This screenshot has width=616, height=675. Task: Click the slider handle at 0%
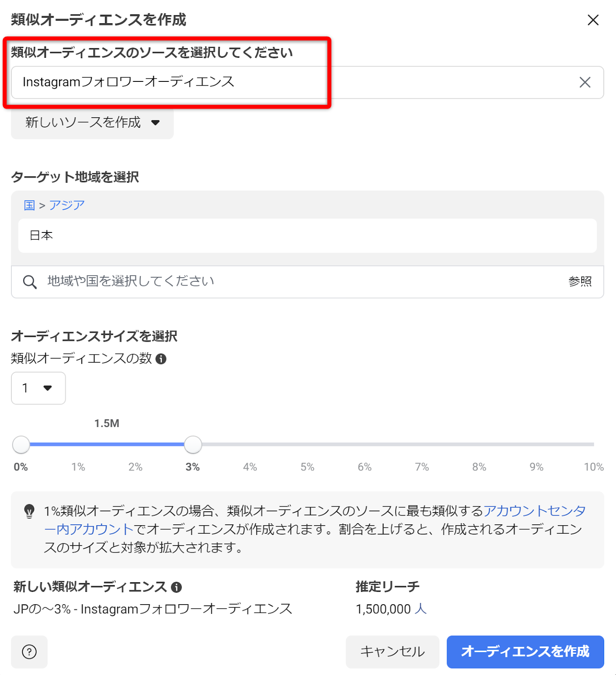click(x=21, y=445)
